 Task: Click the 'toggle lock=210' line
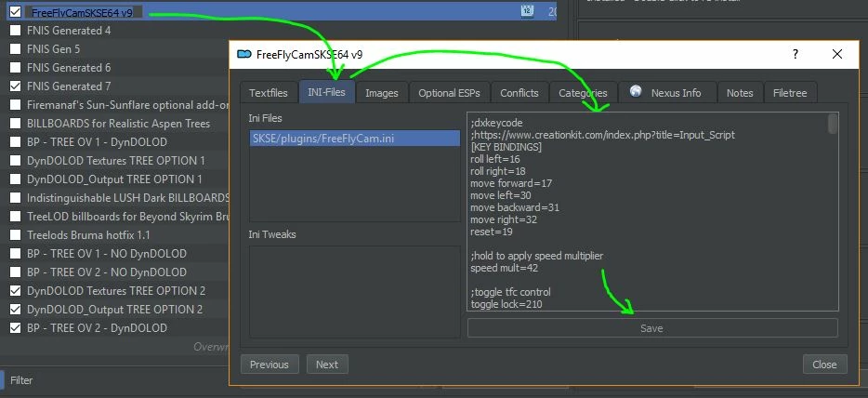tap(506, 304)
